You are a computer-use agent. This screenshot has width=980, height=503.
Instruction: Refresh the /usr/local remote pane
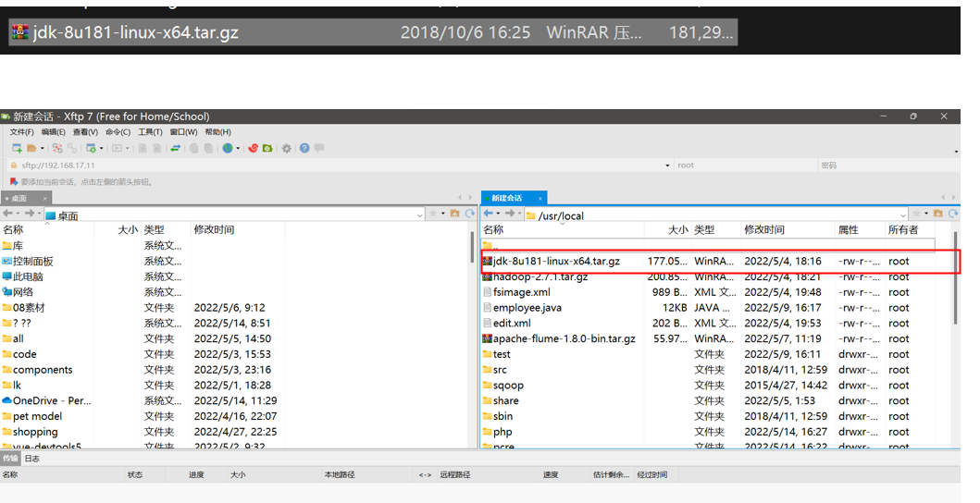coord(953,214)
